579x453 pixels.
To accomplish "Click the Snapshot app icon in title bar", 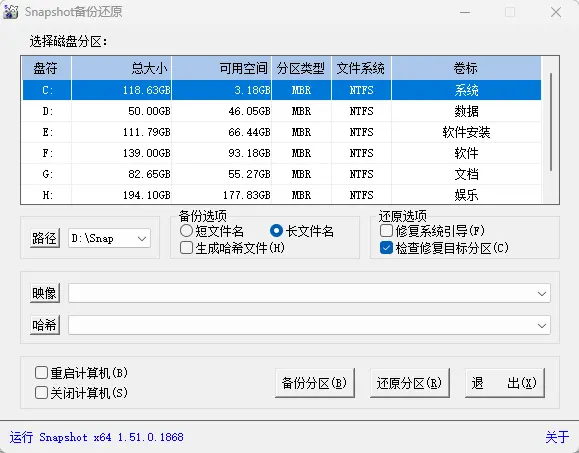I will pos(10,12).
